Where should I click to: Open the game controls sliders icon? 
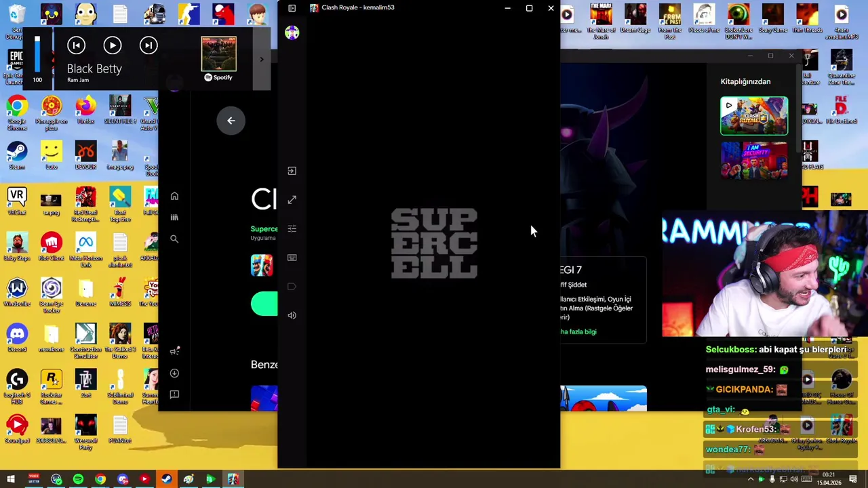click(292, 229)
